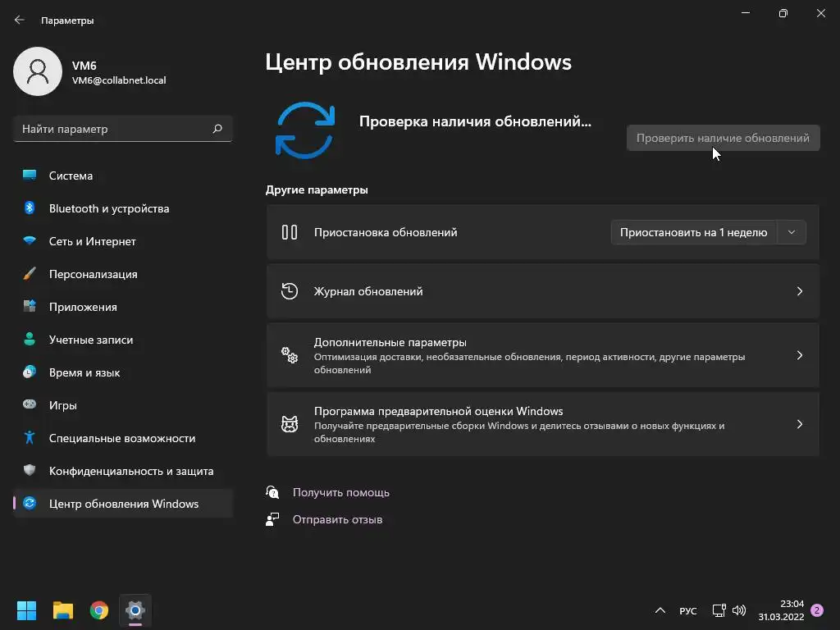Image resolution: width=840 pixels, height=630 pixels.
Task: Open Программа предварительной оценки via chevron
Action: pyautogui.click(x=799, y=424)
